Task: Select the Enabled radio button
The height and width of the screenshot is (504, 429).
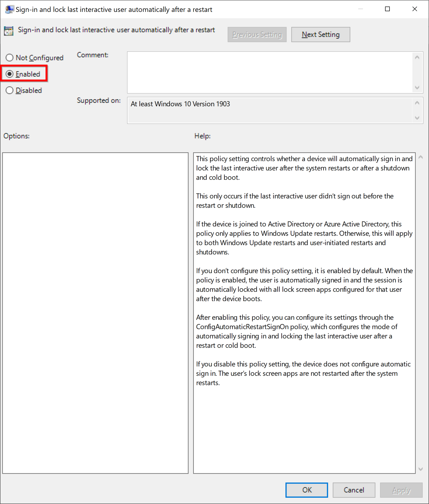Action: [10, 74]
